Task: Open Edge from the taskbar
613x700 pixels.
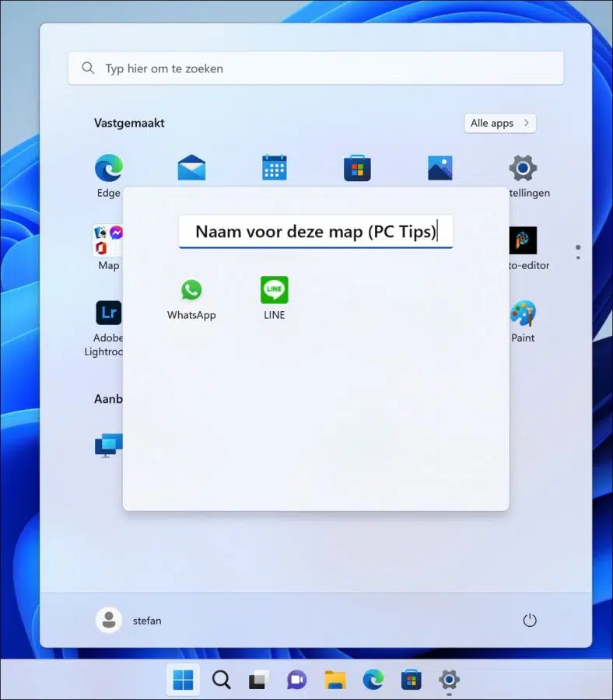Action: [x=373, y=680]
